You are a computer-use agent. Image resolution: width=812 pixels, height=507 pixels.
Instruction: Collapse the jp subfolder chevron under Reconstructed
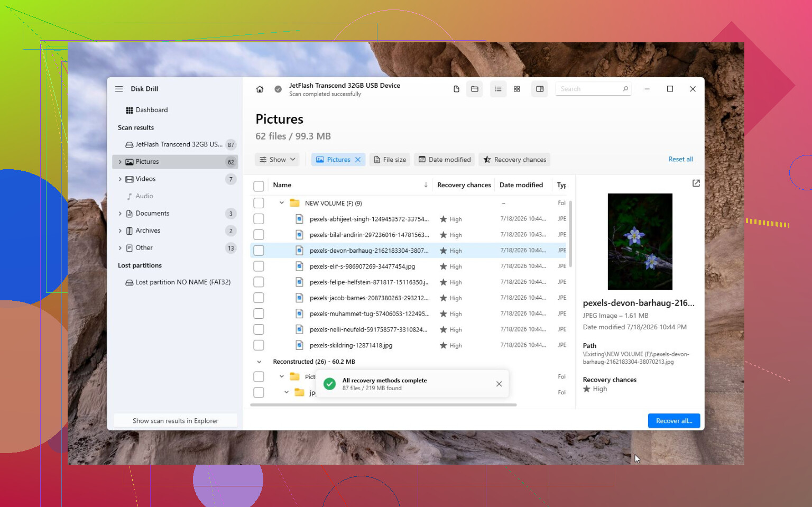[x=287, y=392]
